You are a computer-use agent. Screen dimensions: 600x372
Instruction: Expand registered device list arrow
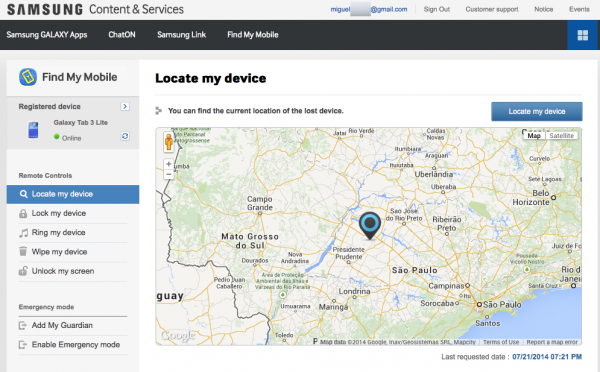[x=125, y=106]
